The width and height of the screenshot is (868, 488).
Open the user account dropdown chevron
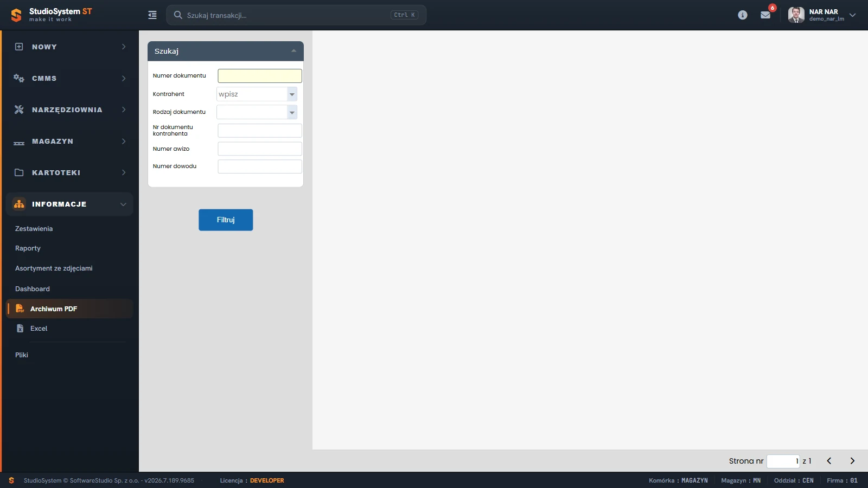click(852, 15)
